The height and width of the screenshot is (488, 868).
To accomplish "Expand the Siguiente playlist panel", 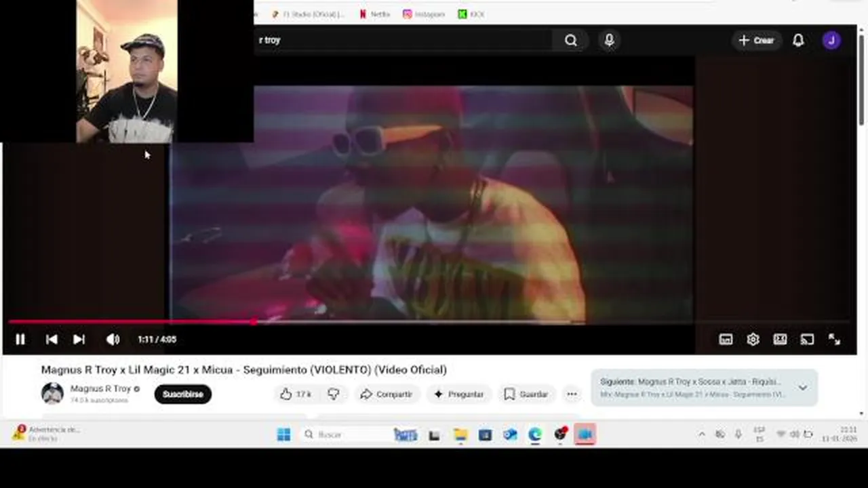I will (x=802, y=388).
